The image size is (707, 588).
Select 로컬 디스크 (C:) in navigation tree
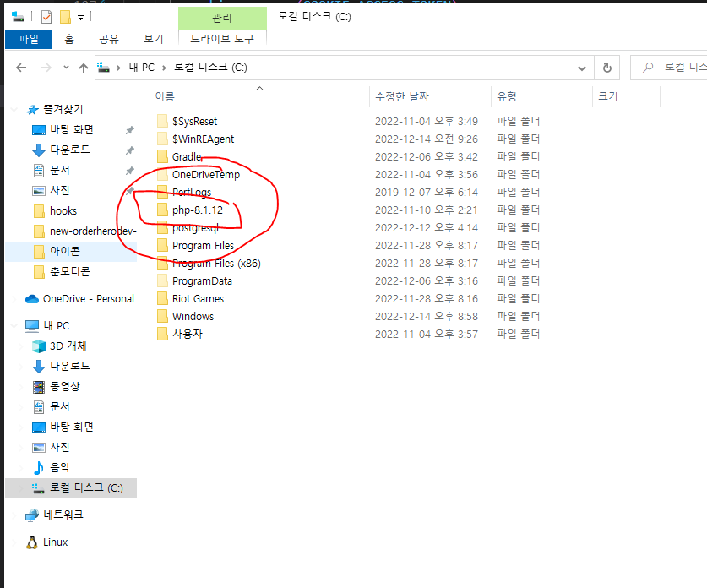pos(86,488)
